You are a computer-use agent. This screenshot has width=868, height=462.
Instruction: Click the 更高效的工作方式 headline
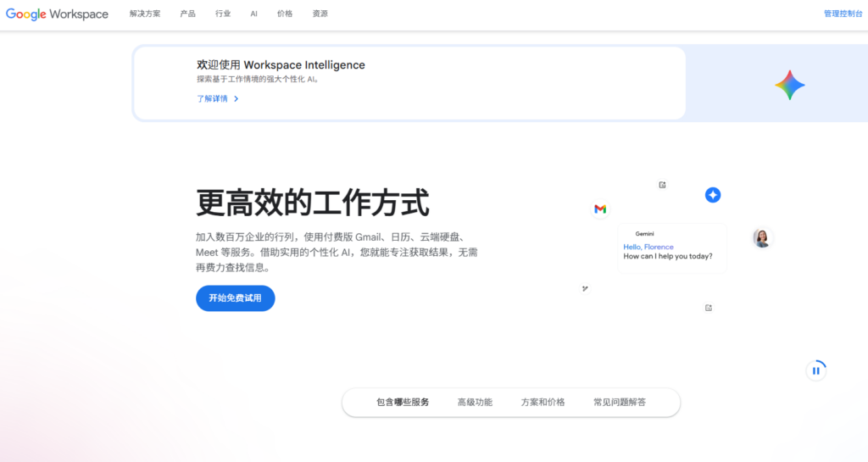(312, 203)
